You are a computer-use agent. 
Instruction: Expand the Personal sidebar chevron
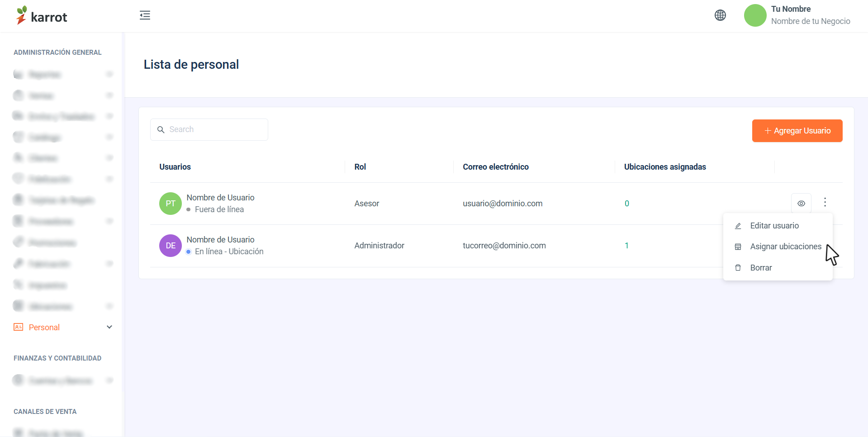coord(109,327)
